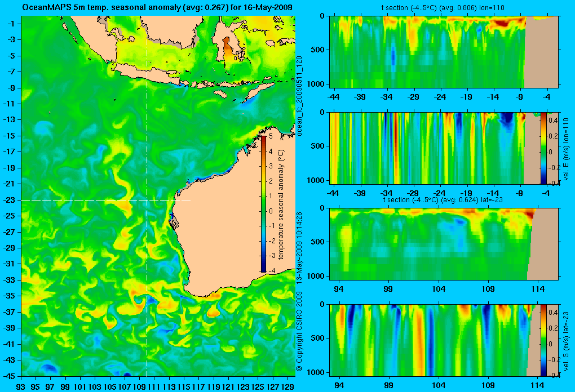Click the '5' tick on the temperature colorbar
Screen dimensions: 575x392
point(271,136)
